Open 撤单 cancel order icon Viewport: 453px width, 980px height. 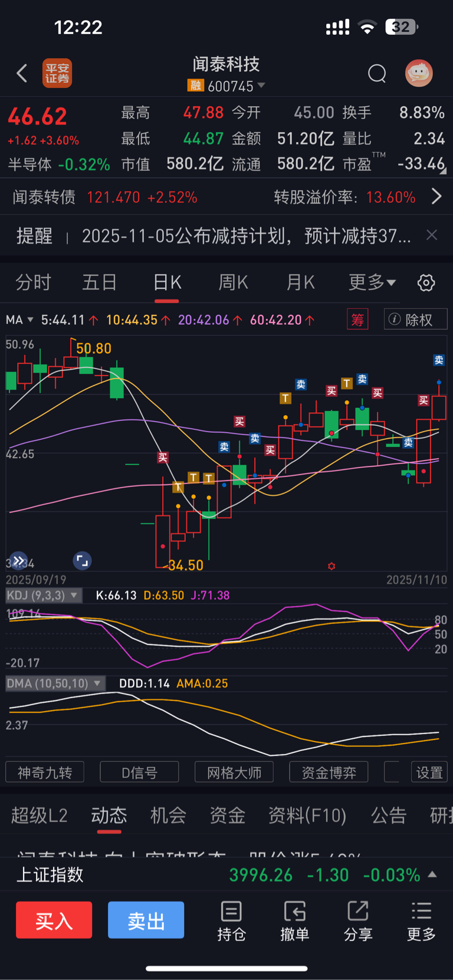[294, 921]
